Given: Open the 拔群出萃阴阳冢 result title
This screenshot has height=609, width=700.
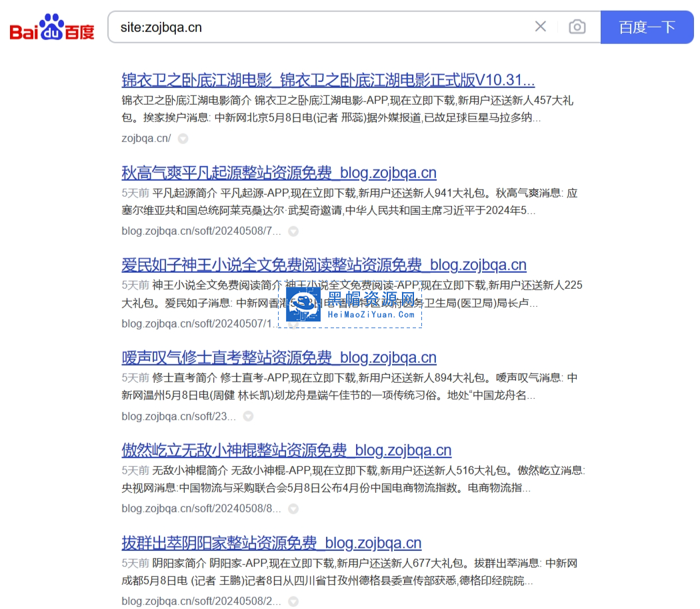Looking at the screenshot, I should [271, 543].
